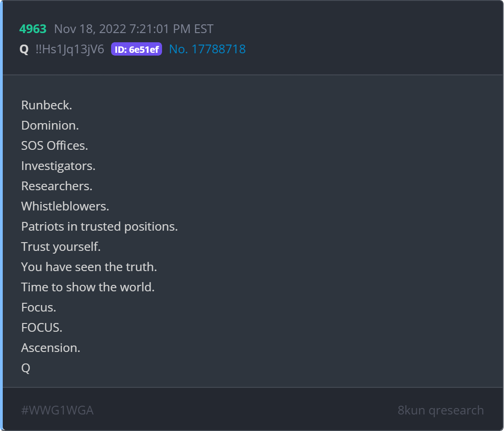The image size is (504, 431).
Task: Click the 'SOS Offices.' line
Action: (55, 146)
